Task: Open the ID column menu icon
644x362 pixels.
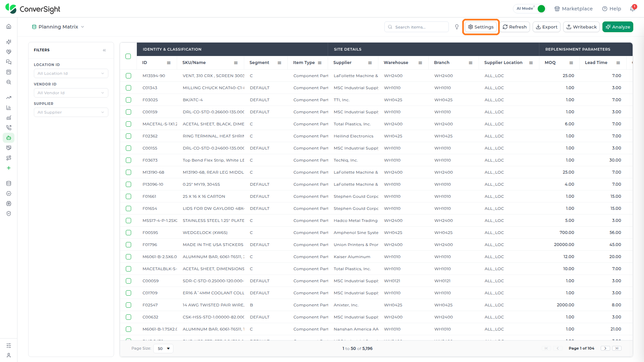Action: (x=169, y=63)
